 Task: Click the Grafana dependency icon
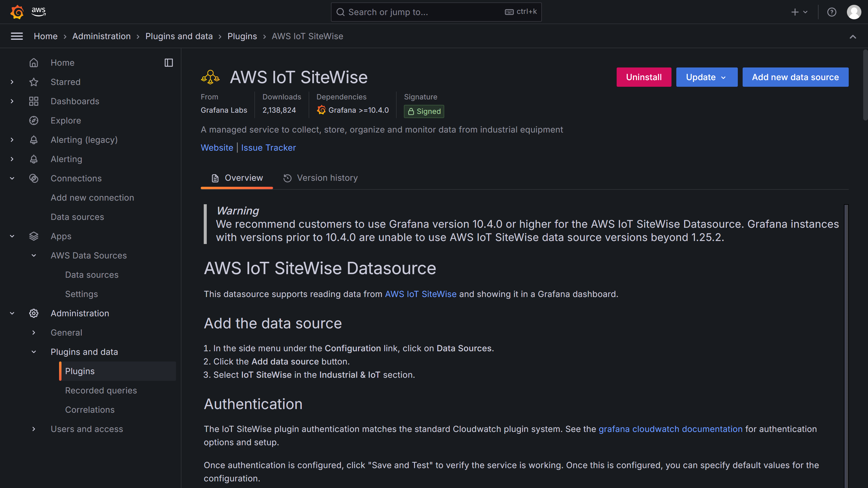point(321,110)
